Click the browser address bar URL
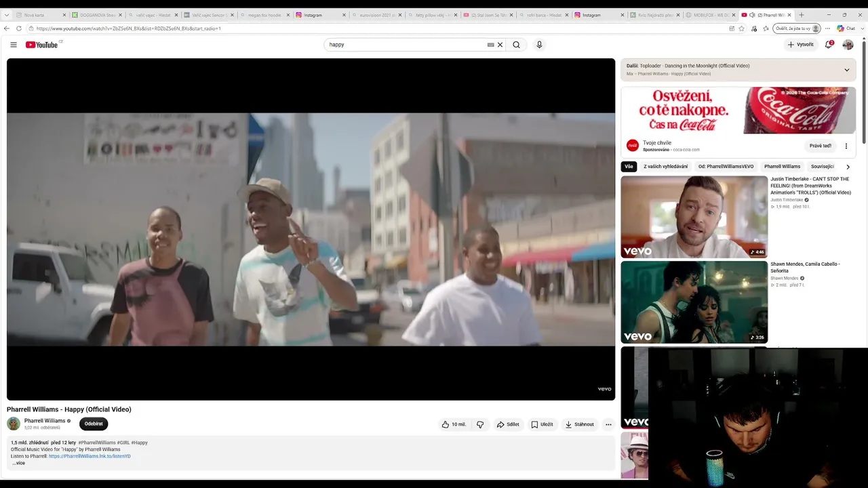The height and width of the screenshot is (488, 868). click(x=129, y=28)
